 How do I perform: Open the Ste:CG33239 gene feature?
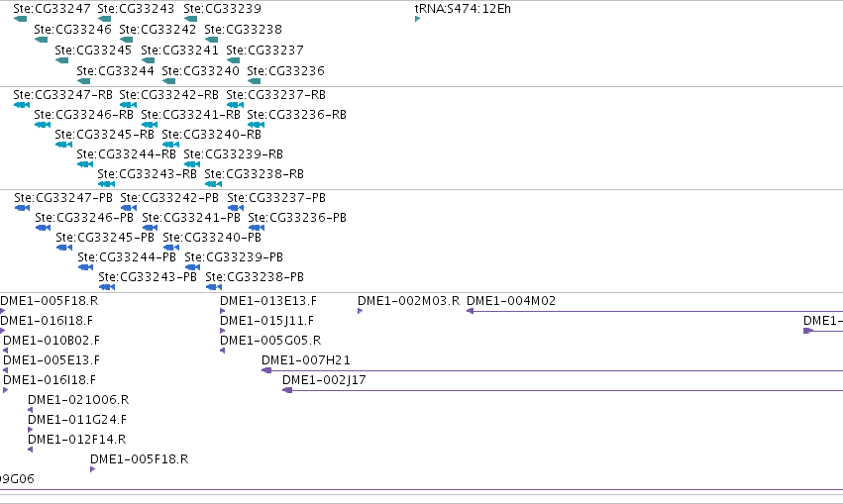point(190,19)
